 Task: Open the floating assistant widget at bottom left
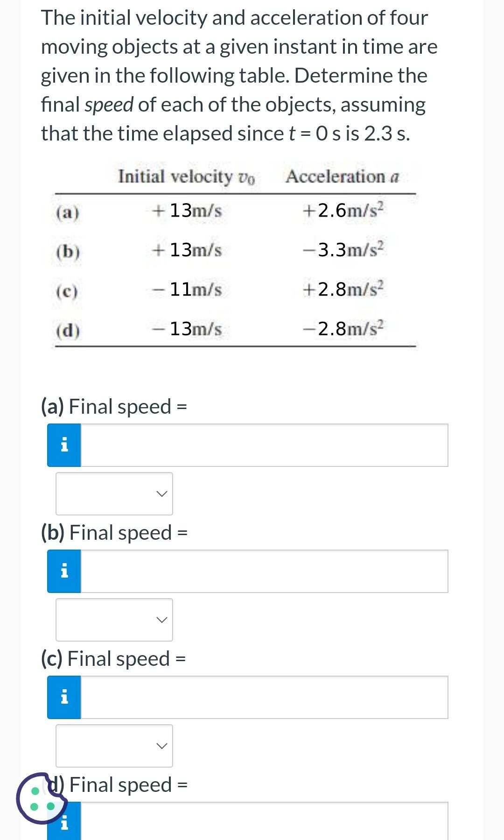pos(41,800)
